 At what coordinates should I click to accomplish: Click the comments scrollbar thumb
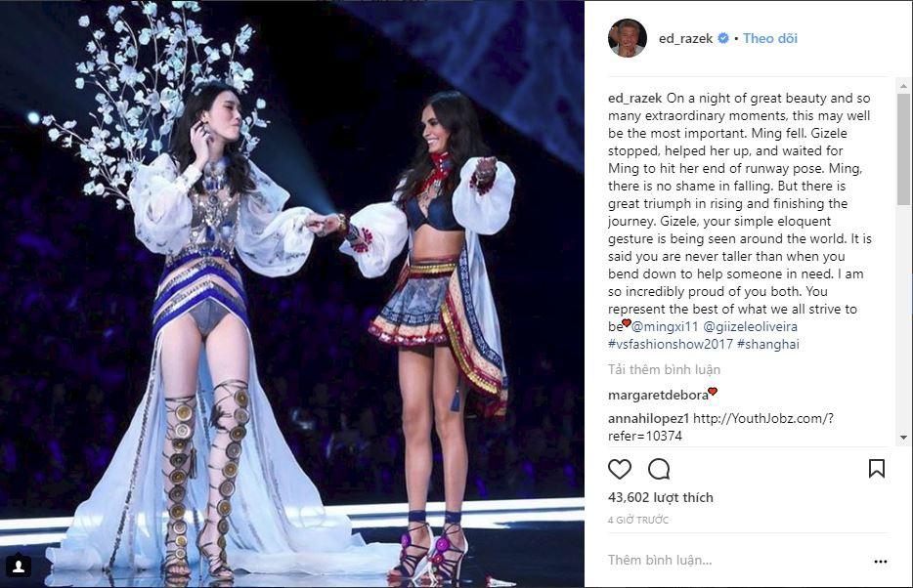[x=903, y=148]
